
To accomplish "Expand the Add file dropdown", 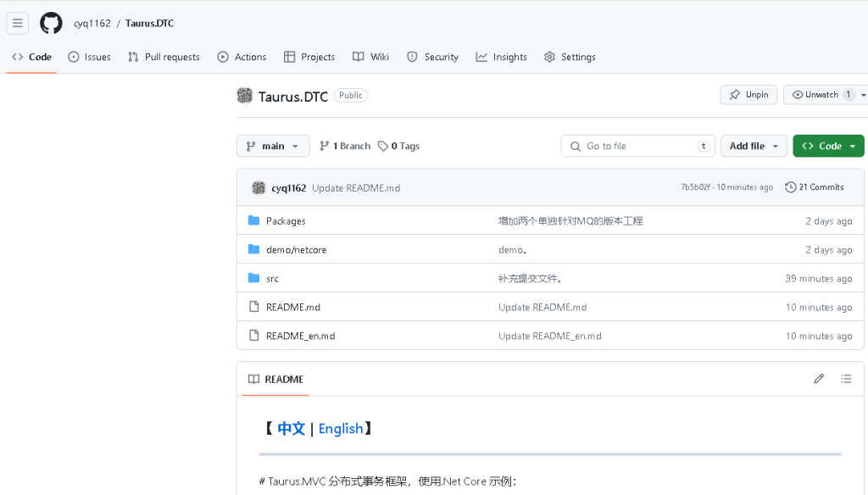I will [x=754, y=146].
